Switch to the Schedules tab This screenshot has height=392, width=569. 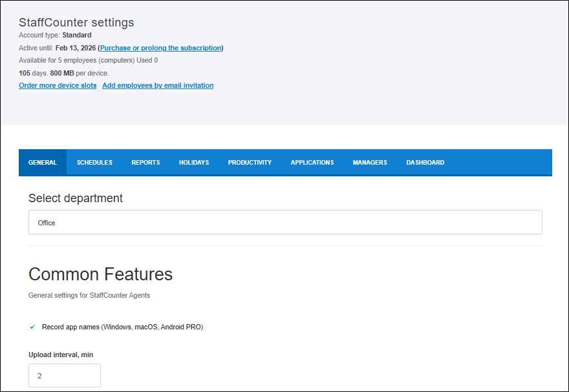coord(94,162)
